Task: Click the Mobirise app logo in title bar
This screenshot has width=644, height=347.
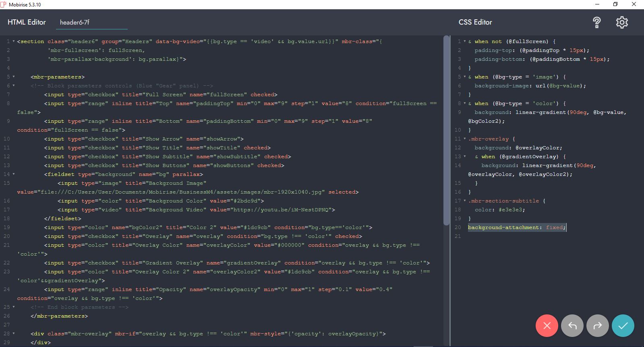Action: pos(4,4)
